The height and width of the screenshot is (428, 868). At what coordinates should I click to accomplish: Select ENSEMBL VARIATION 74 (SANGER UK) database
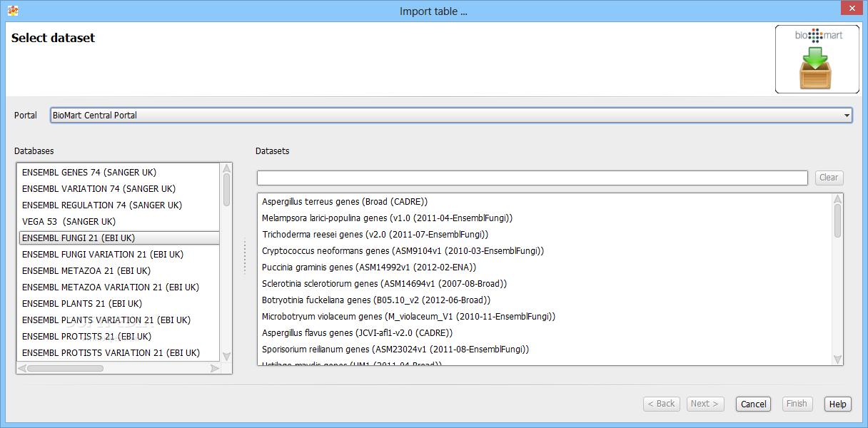coord(119,189)
